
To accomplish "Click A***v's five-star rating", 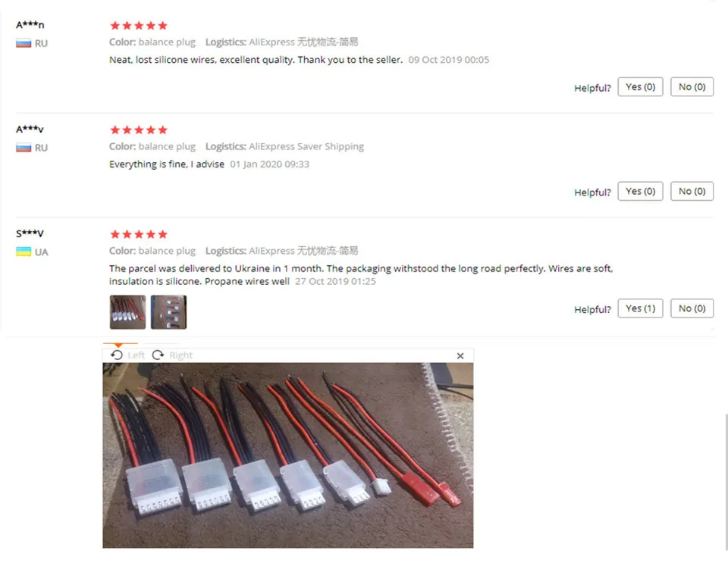I will click(138, 130).
